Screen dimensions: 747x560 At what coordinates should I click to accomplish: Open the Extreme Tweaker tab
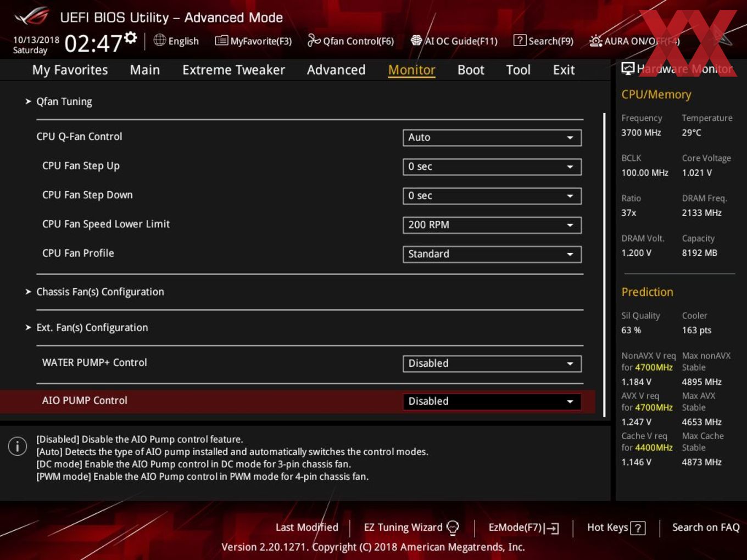pyautogui.click(x=233, y=70)
